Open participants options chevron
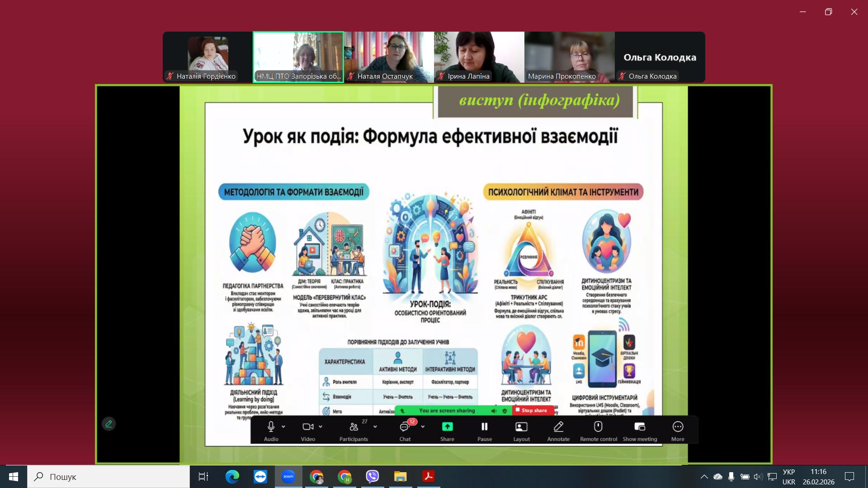The height and width of the screenshot is (488, 868). (375, 427)
